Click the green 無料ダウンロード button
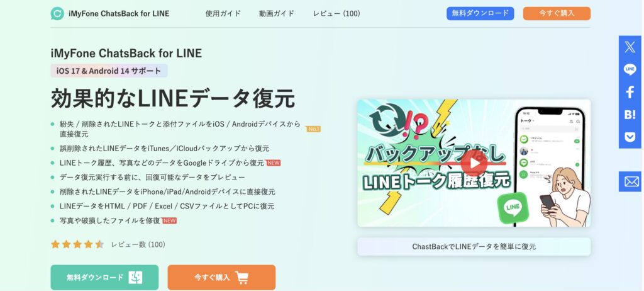The image size is (644, 291). click(104, 277)
